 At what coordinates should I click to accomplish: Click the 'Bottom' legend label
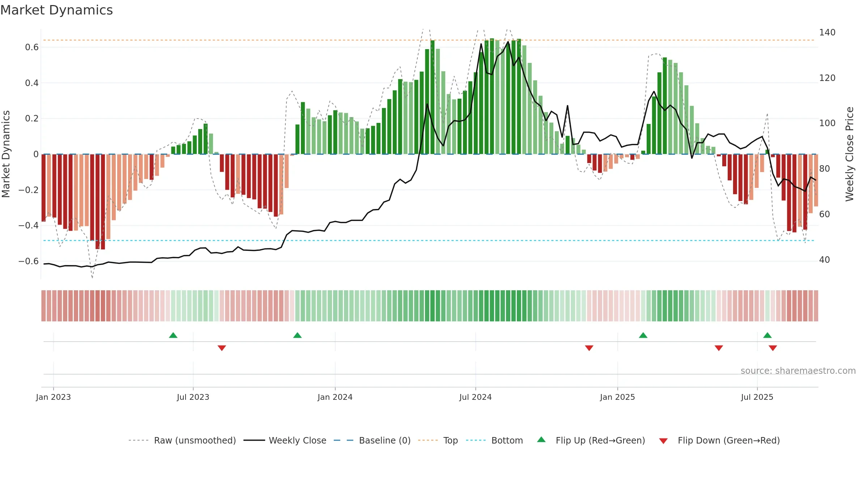point(507,440)
